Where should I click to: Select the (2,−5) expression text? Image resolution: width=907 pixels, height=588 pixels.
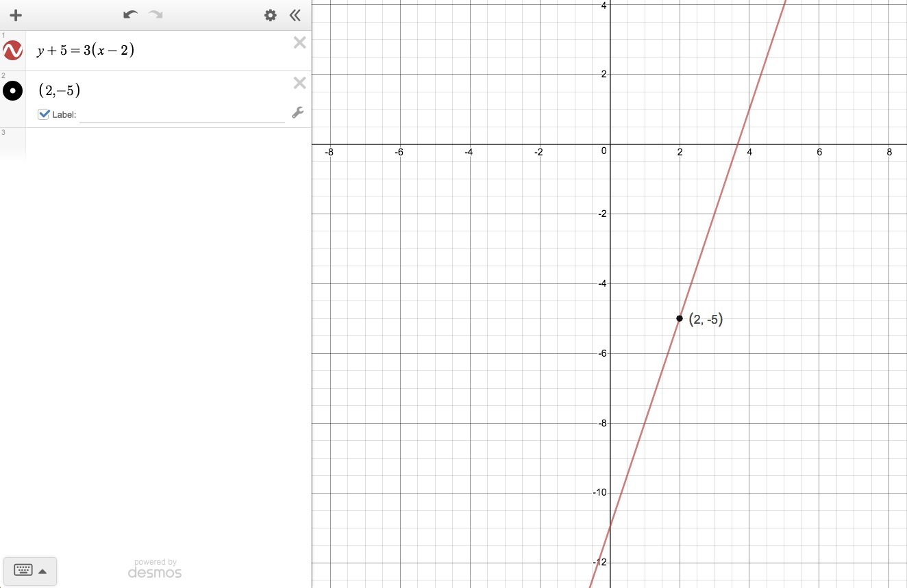(x=60, y=90)
